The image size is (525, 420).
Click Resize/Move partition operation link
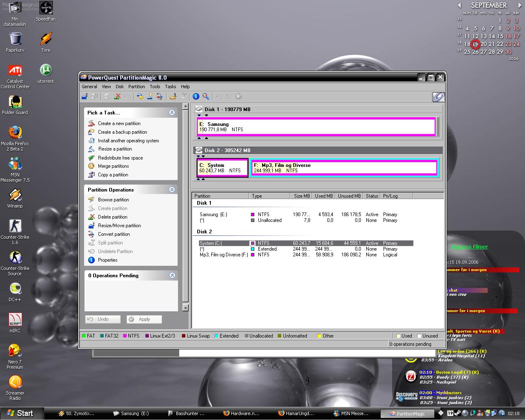119,226
